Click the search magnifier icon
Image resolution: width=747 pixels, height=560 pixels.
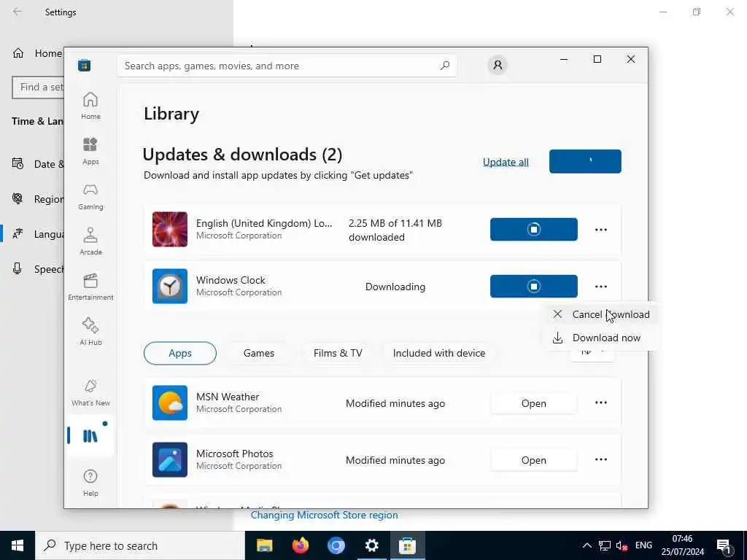(445, 66)
